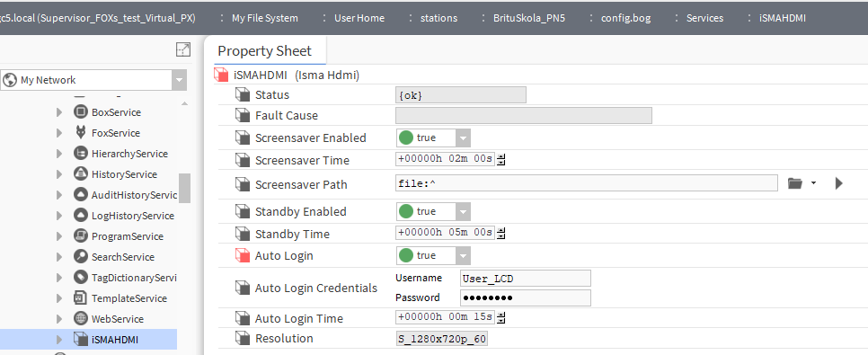Viewport: 868px width, 355px height.
Task: Click the red iSMAHDMI component icon in header
Action: click(221, 75)
